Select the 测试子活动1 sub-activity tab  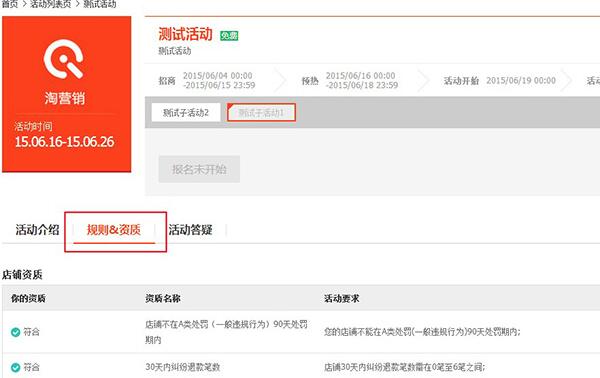click(x=261, y=112)
